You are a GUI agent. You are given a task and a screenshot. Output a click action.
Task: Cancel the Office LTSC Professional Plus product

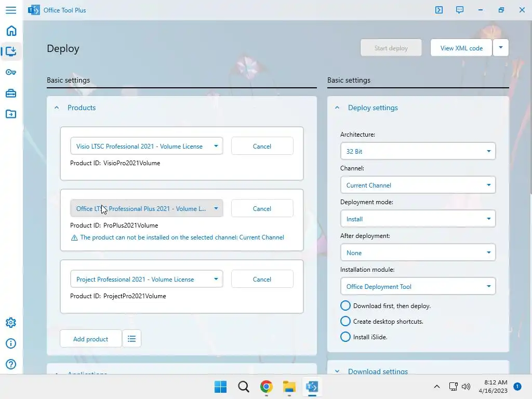pyautogui.click(x=262, y=209)
